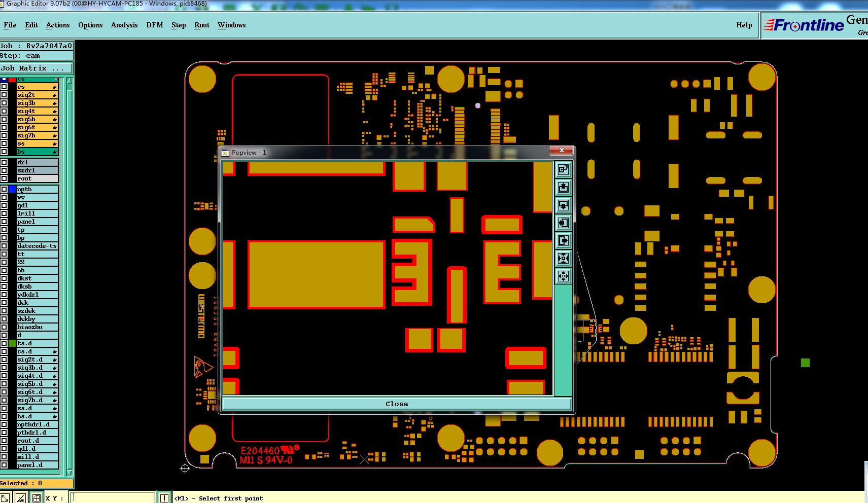Click the blue color swatch beside npth layer
Screen dimensions: 868x503
(12, 189)
